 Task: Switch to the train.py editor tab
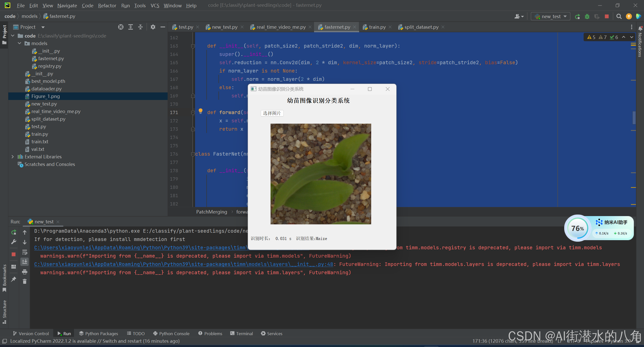coord(377,27)
